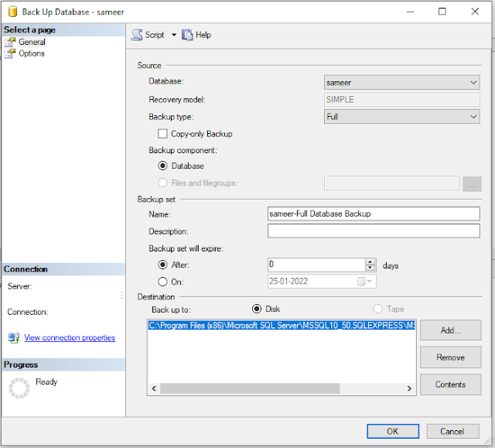
Task: Click the Ready progress spinner icon
Action: tap(19, 388)
